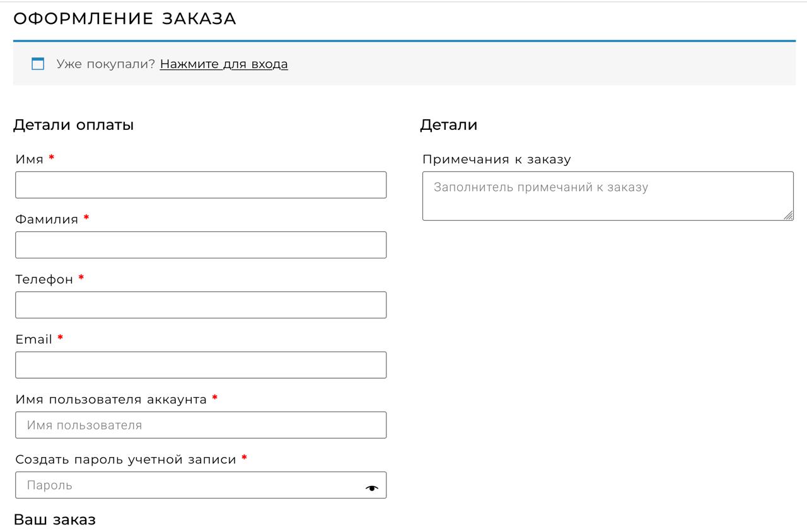This screenshot has width=807, height=532.
Task: Click the "Примечания к заказу" label
Action: (497, 159)
